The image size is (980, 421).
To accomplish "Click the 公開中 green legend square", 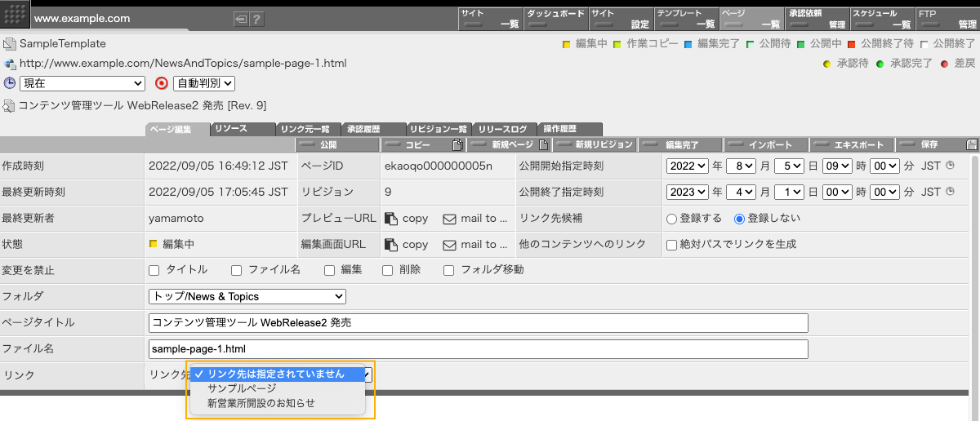I will (801, 44).
